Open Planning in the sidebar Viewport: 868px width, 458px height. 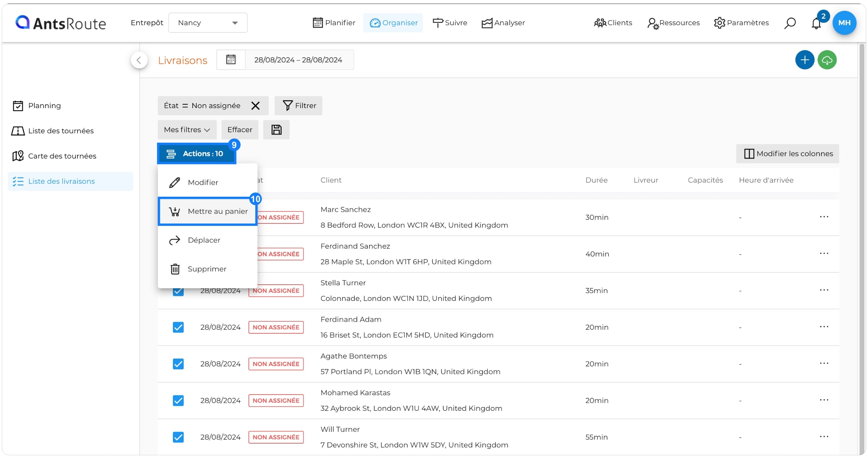point(37,106)
